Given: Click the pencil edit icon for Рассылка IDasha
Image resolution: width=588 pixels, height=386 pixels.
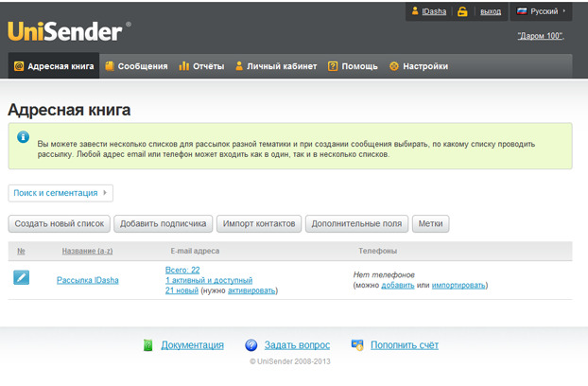Looking at the screenshot, I should (x=22, y=277).
